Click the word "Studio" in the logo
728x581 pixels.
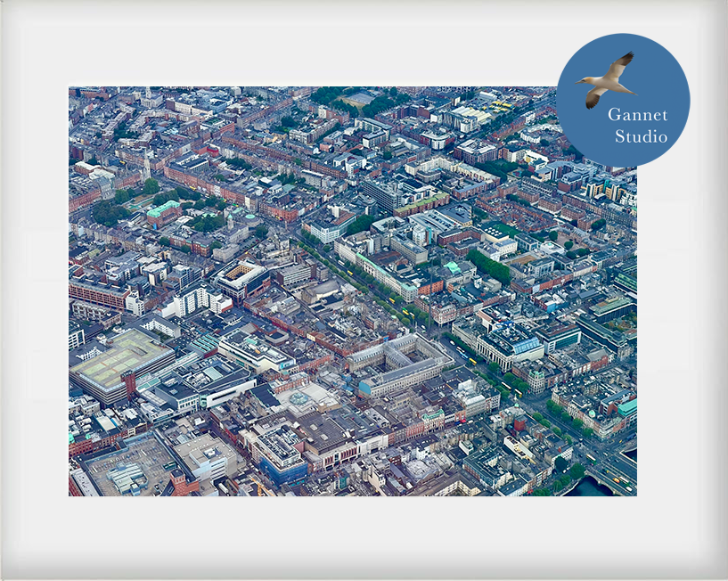pos(641,137)
